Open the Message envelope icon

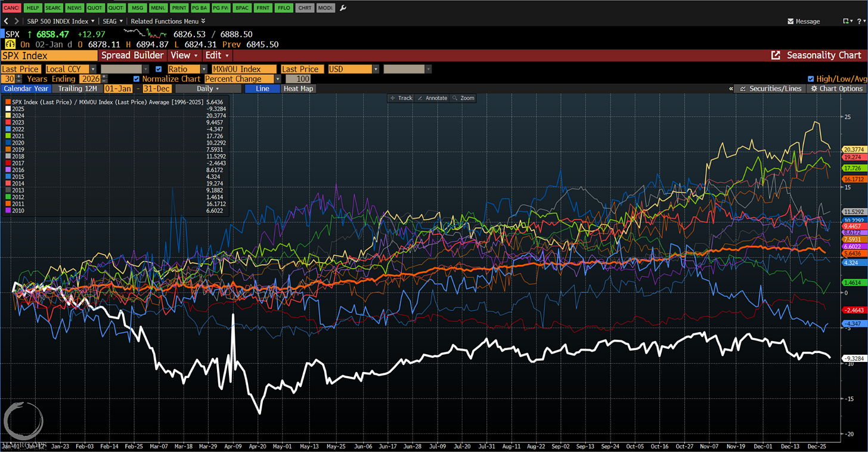pos(791,21)
